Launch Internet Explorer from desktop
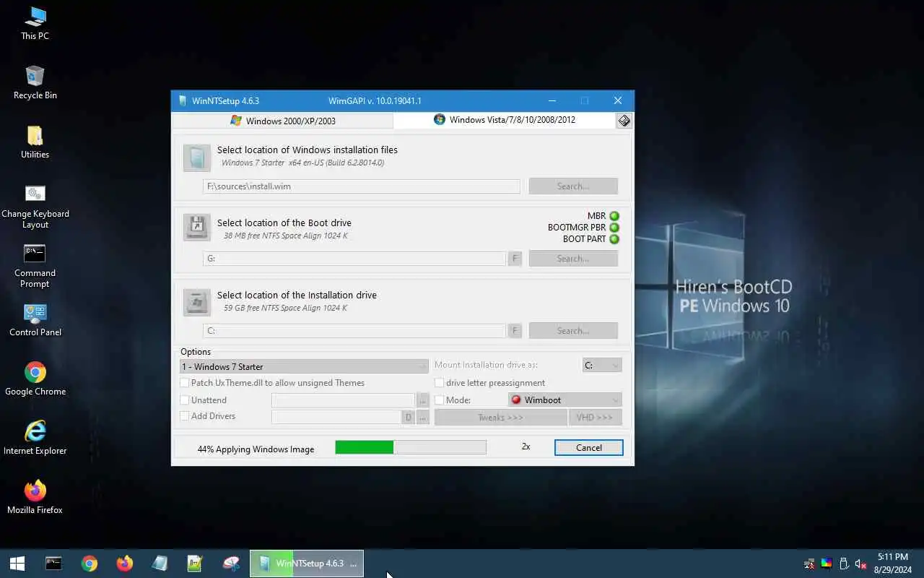Screen dimensions: 924x578 (x=35, y=439)
